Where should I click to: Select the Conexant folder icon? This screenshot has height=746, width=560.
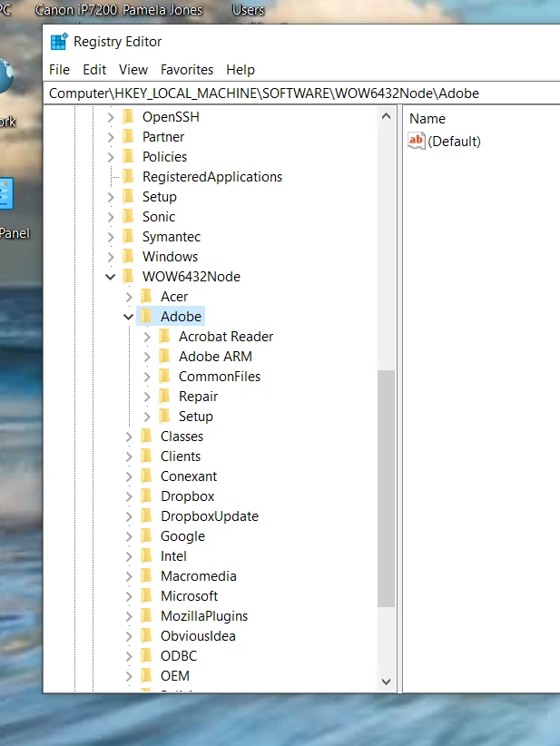(x=146, y=476)
